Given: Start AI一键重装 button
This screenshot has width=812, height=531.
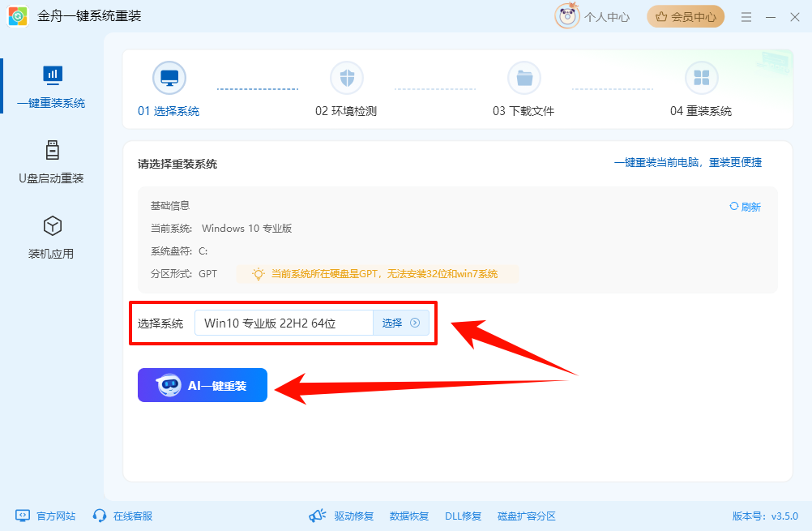Looking at the screenshot, I should 203,385.
